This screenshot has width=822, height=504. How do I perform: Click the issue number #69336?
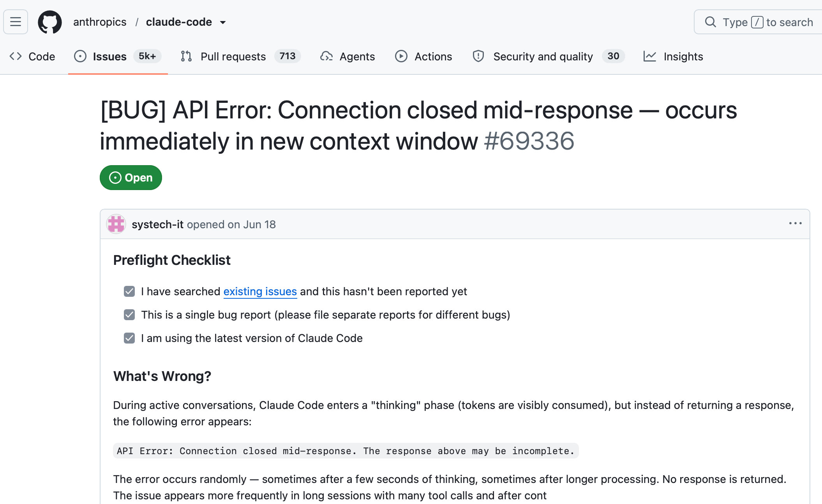tap(529, 141)
